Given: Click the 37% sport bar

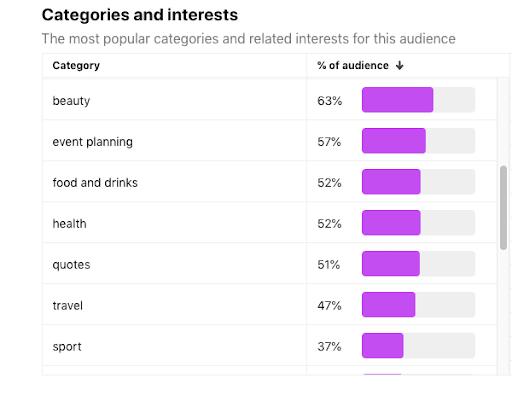Looking at the screenshot, I should 383,346.
